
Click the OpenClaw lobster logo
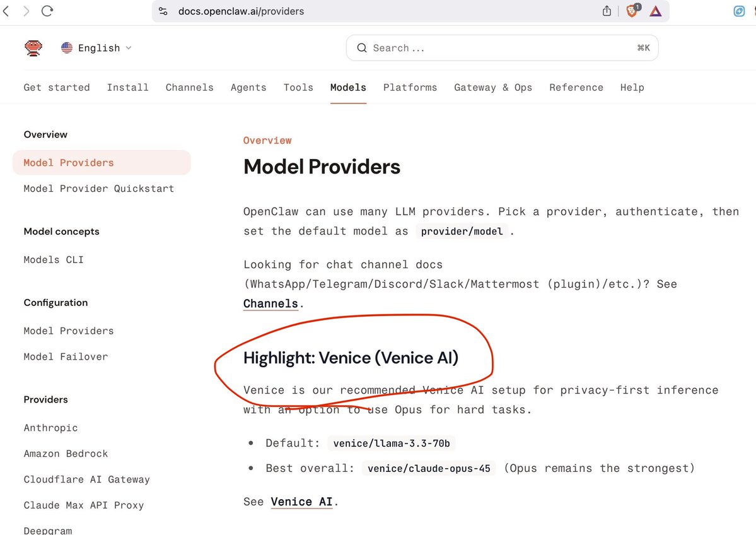[x=33, y=48]
